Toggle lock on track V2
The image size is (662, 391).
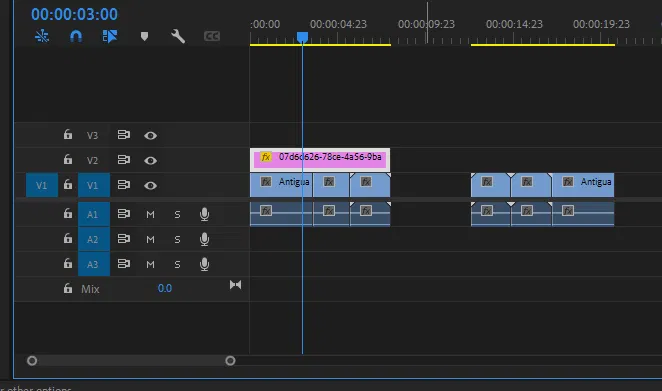[x=68, y=160]
